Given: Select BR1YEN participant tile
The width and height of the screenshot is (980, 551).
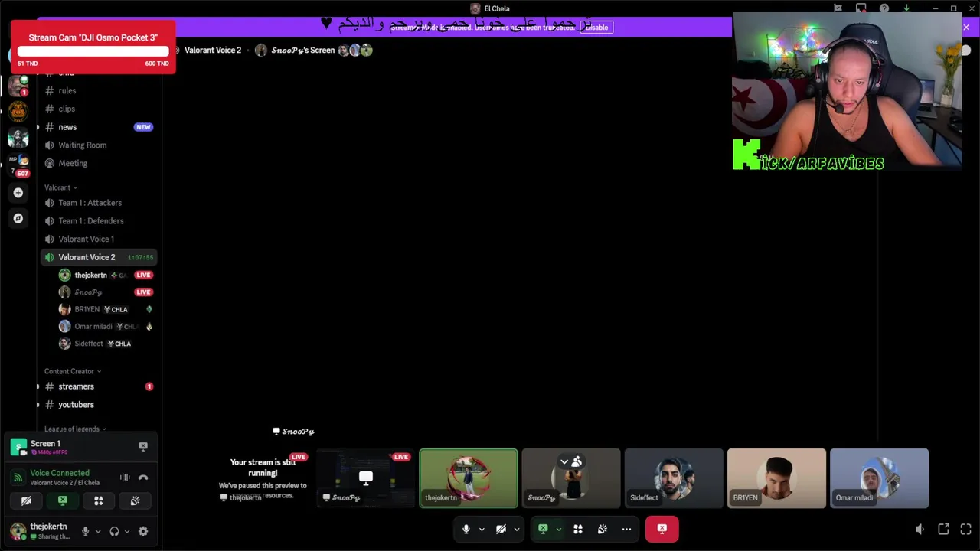Looking at the screenshot, I should tap(776, 478).
